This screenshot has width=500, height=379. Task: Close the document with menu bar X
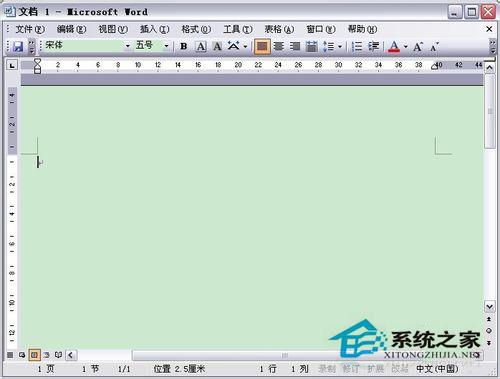click(x=489, y=29)
